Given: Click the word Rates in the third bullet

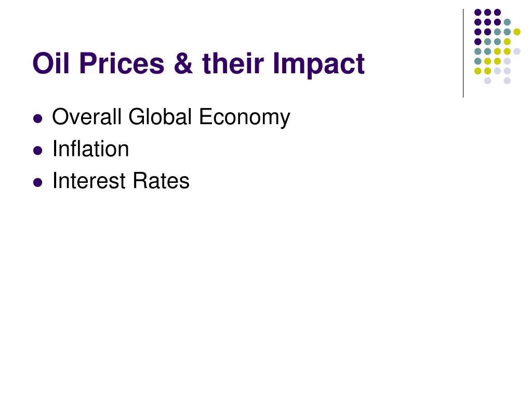Looking at the screenshot, I should pos(161,180).
